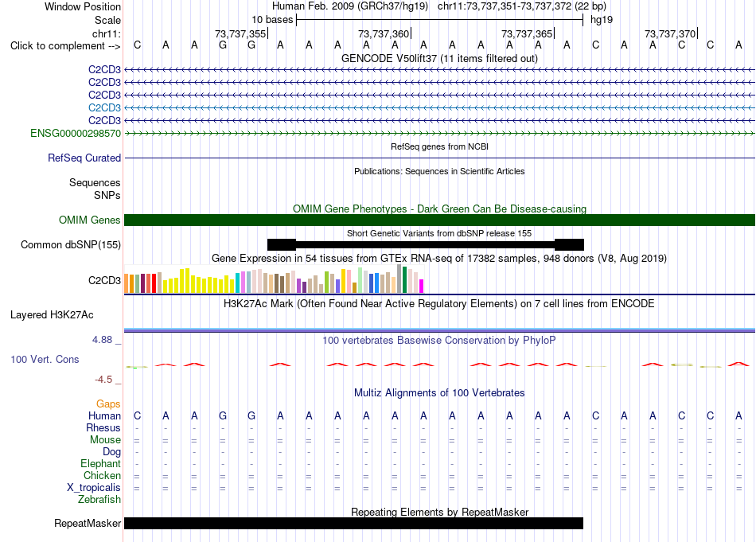Select the 'X_tropicalis' alignment row label
756x542 pixels.
[94, 488]
